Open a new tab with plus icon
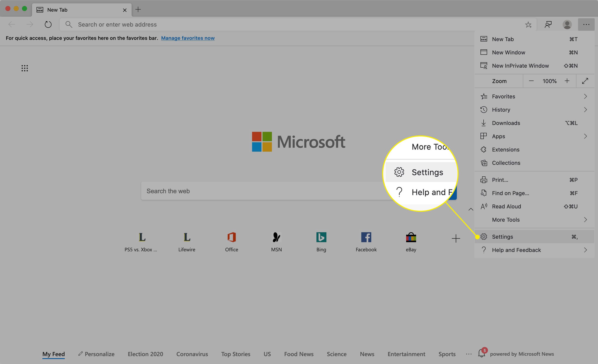 click(x=138, y=10)
